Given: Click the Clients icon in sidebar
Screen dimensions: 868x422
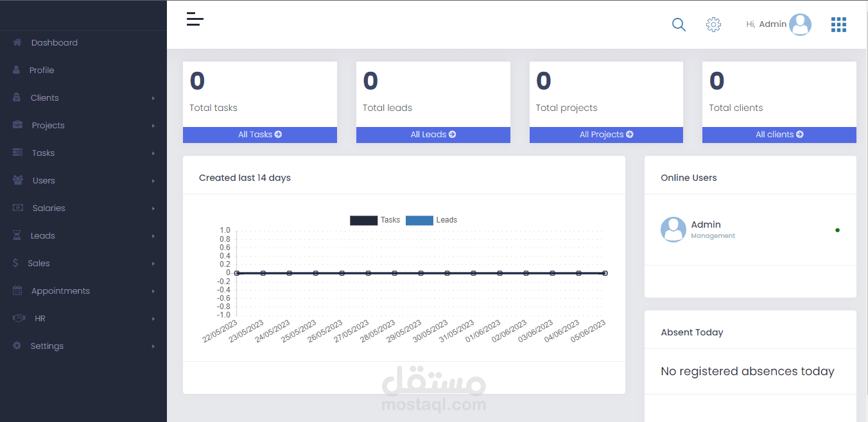Looking at the screenshot, I should pyautogui.click(x=17, y=97).
